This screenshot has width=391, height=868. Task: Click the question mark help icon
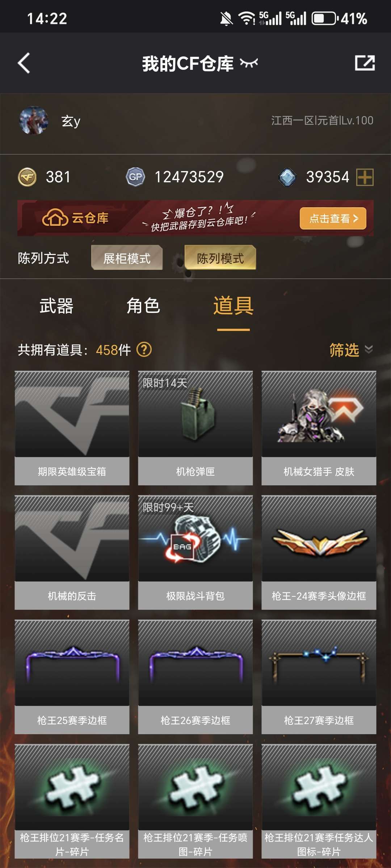click(144, 350)
